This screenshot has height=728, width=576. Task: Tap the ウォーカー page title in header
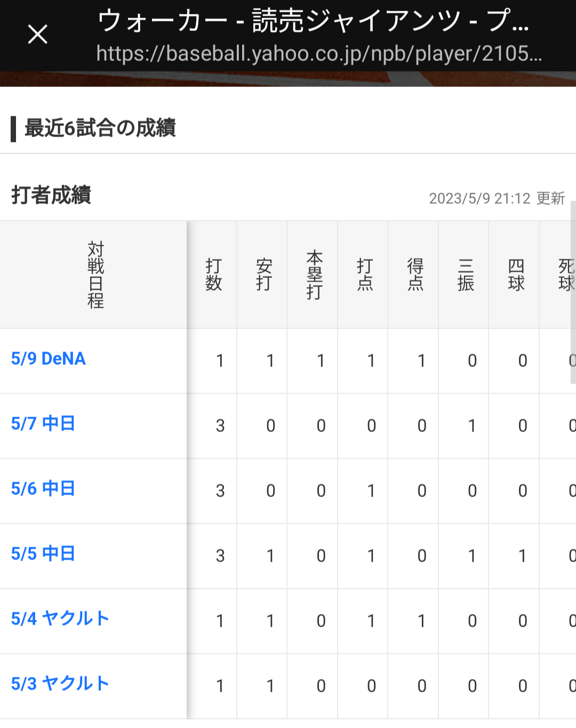(x=313, y=21)
